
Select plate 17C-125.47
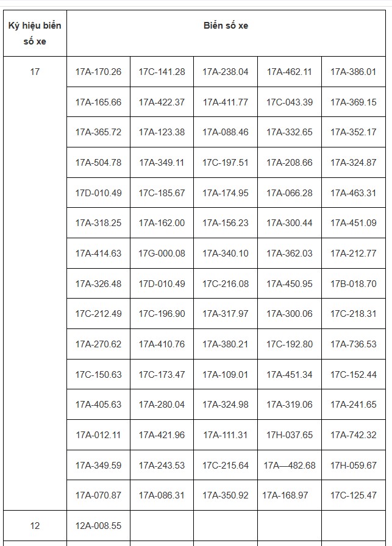354,495
